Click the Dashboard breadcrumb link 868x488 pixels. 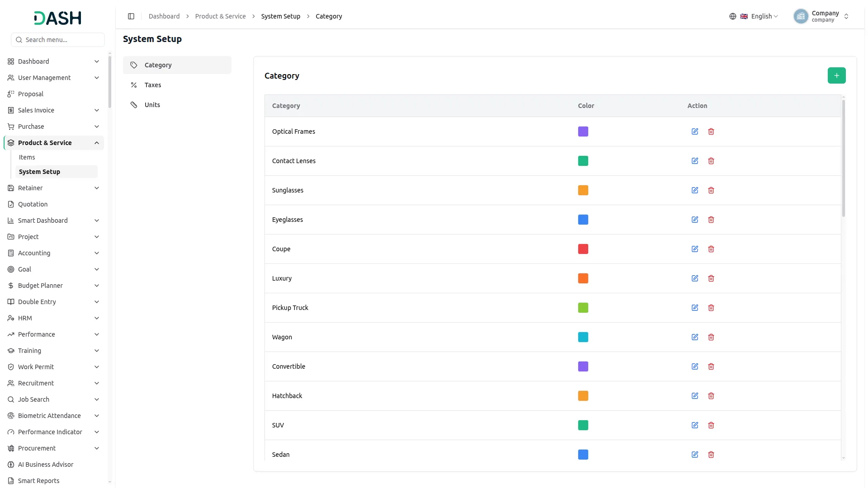point(164,16)
